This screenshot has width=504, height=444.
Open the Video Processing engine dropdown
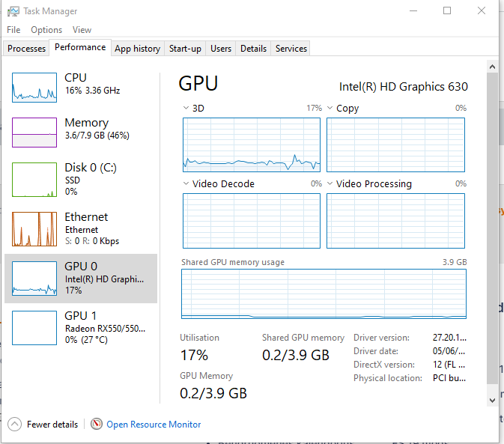[330, 183]
